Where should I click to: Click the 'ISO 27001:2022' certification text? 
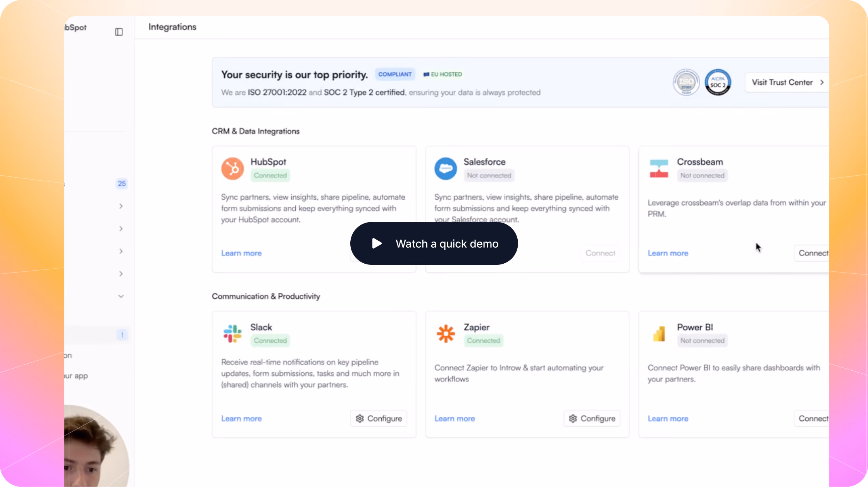(277, 92)
